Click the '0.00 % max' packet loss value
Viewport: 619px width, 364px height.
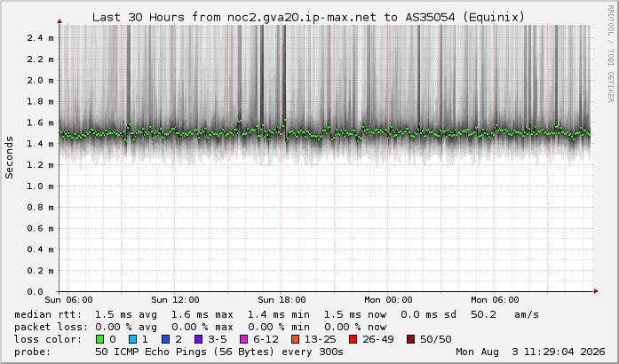pos(202,327)
